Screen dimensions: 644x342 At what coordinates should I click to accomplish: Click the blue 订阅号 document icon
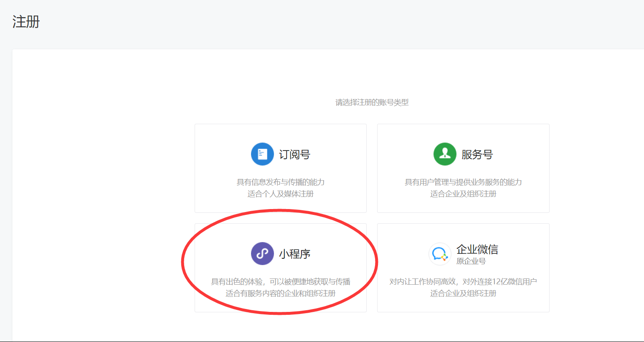coord(262,154)
